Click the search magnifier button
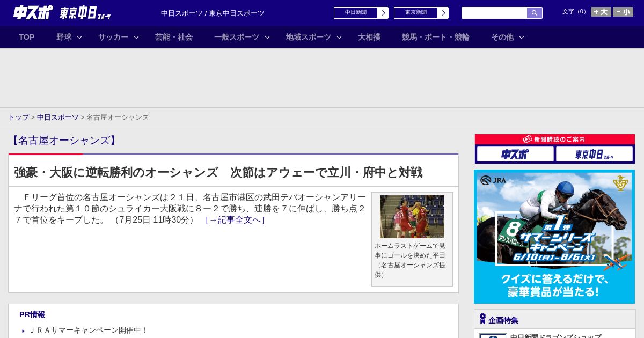The height and width of the screenshot is (338, 644). [x=535, y=13]
